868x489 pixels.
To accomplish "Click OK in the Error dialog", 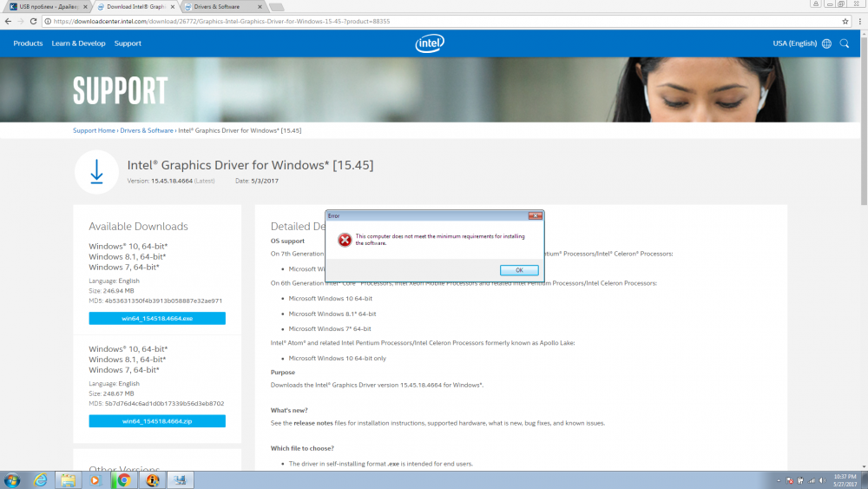I will 519,270.
